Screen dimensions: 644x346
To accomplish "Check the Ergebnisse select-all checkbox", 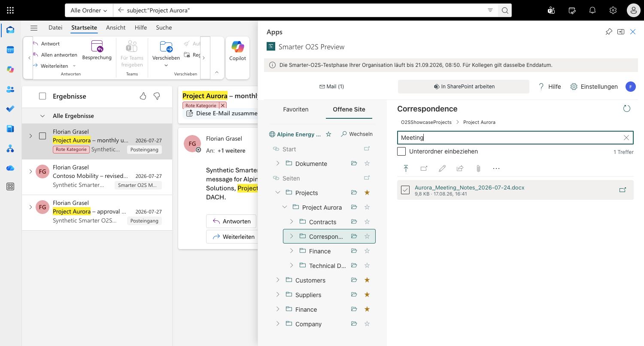I will (43, 96).
